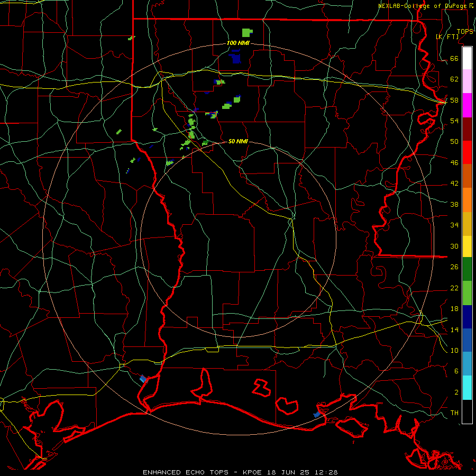Click the magenta 58 kft legend swatch
The height and width of the screenshot is (476, 476).
pyautogui.click(x=467, y=105)
